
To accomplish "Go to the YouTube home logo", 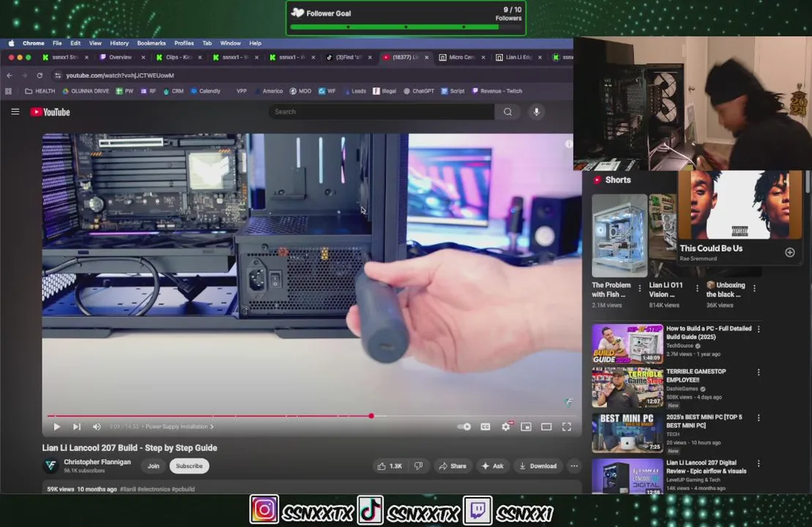I will [x=50, y=112].
